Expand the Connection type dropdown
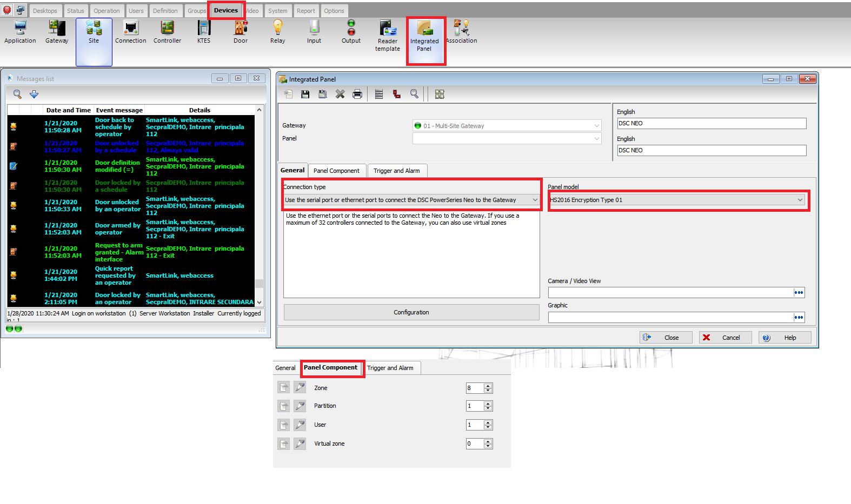 coord(535,200)
